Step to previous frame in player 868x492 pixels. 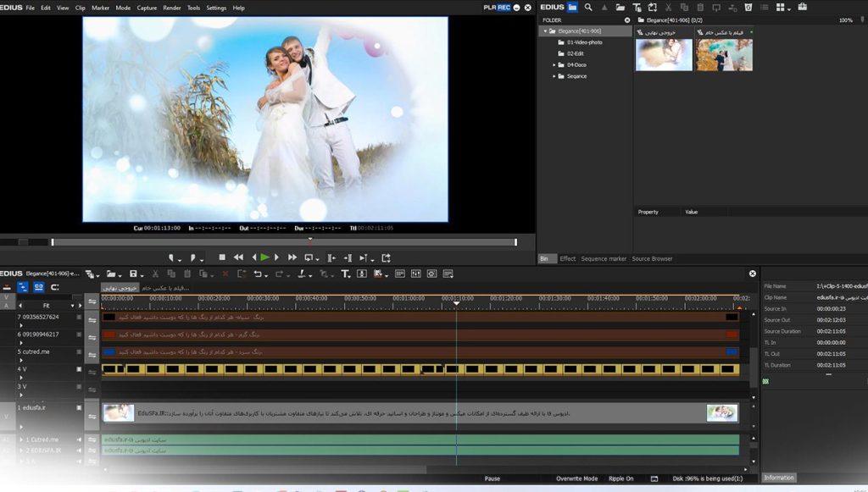(x=254, y=257)
